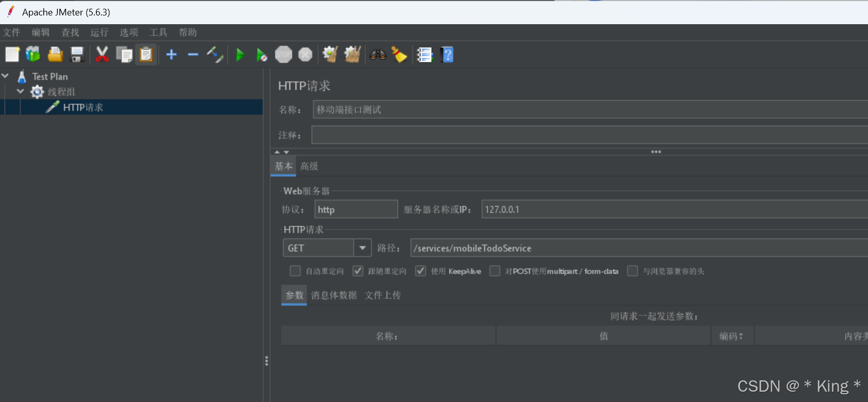Click the 名称 column header
Screen dimensions: 868x402
(388, 336)
